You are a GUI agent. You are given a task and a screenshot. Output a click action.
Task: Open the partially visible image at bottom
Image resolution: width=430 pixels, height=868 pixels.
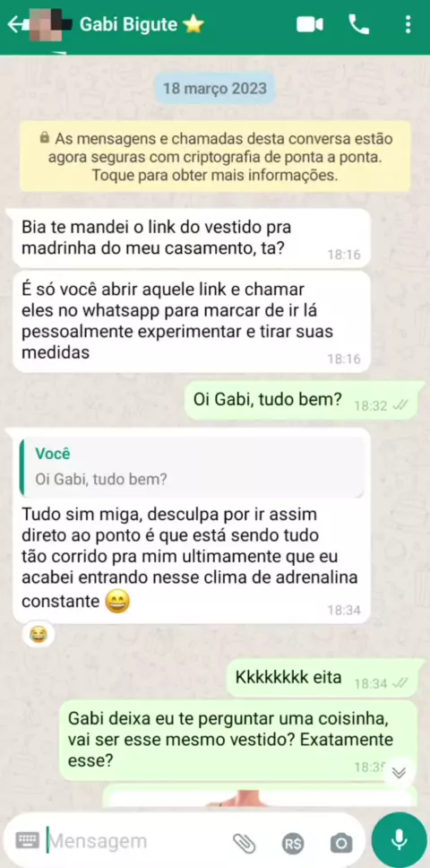260,796
